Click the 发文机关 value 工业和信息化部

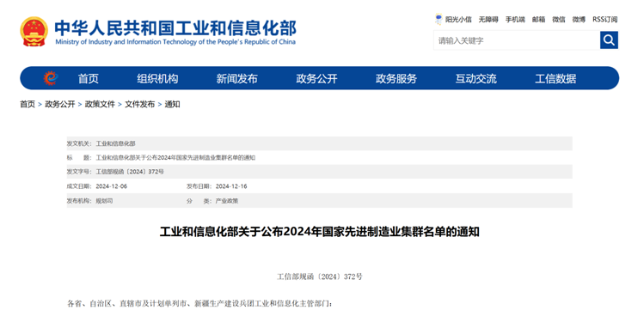pos(115,143)
